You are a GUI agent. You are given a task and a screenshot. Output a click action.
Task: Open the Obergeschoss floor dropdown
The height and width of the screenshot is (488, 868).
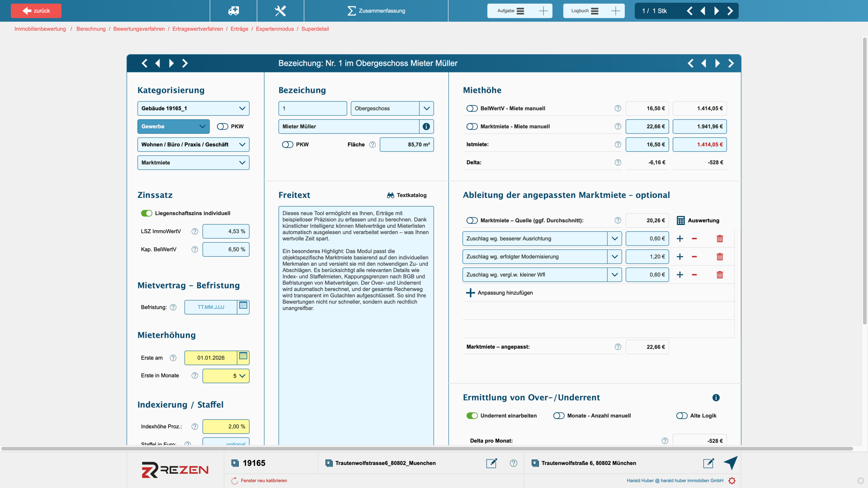[x=426, y=108]
